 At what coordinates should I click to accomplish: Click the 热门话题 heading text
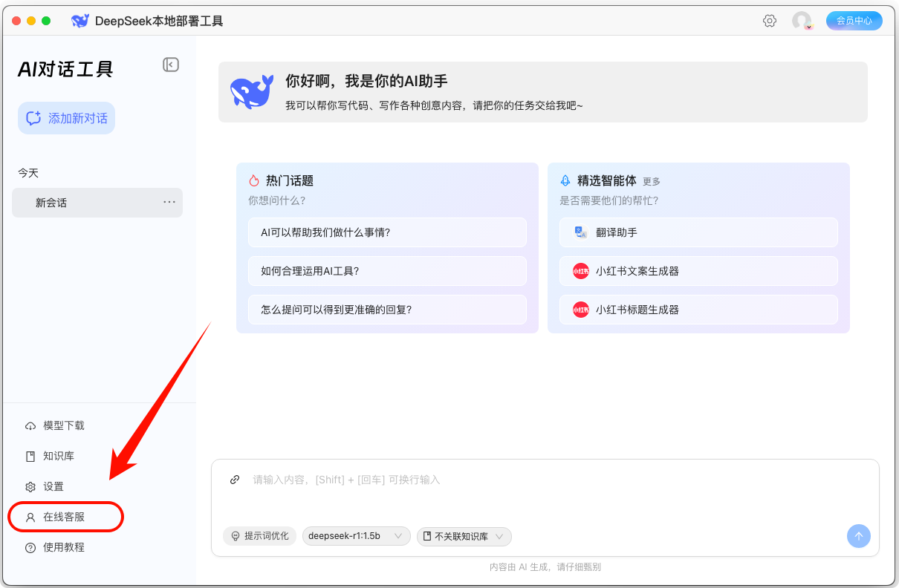coord(290,180)
